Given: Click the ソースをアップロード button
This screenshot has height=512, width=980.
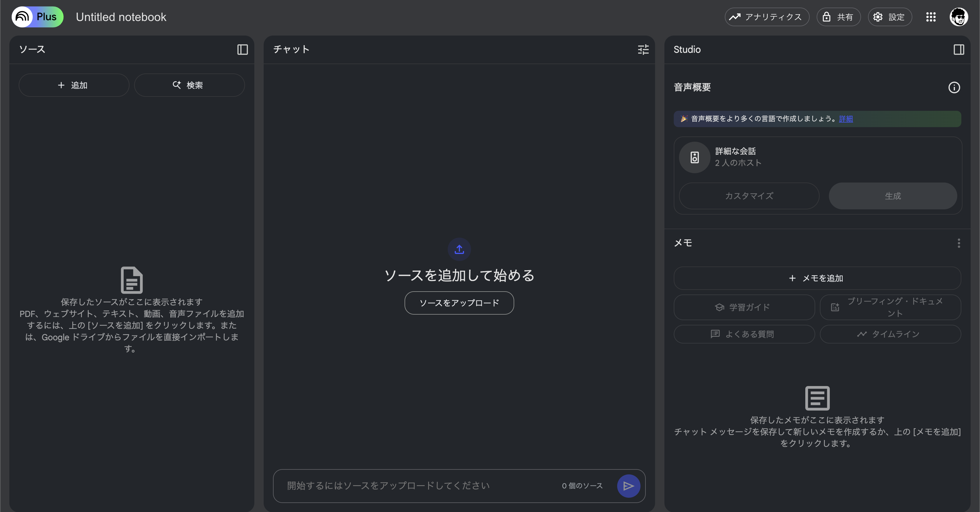Looking at the screenshot, I should [459, 303].
